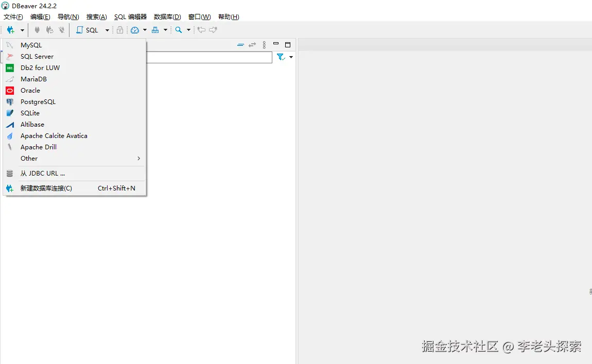Click the blue boxes toolbar icon
Image resolution: width=592 pixels, height=364 pixels.
pos(155,30)
